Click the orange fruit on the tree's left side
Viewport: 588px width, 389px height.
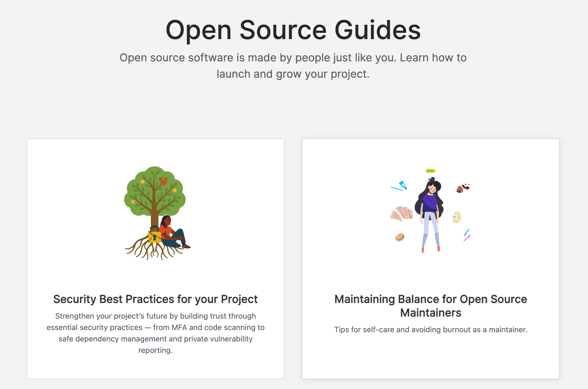[x=133, y=202]
